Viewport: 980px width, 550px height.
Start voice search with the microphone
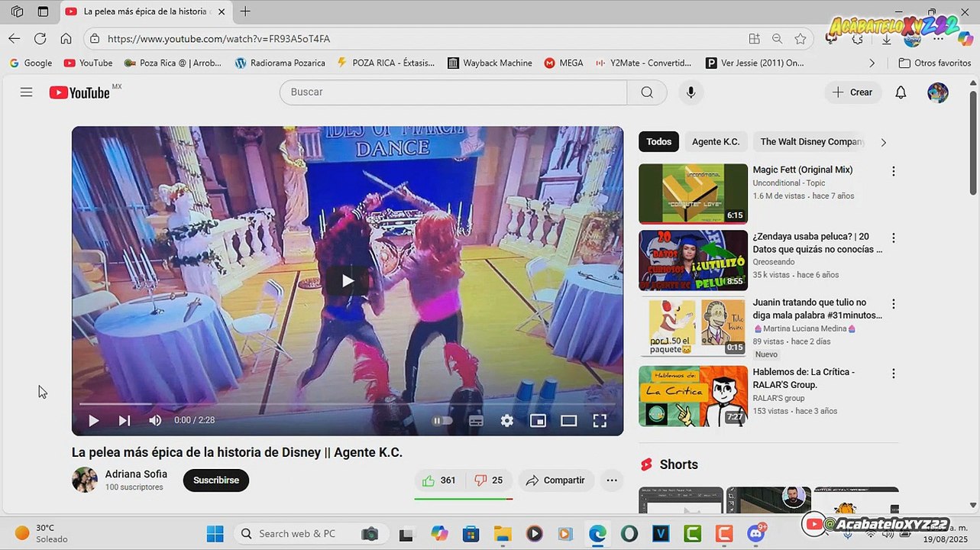691,92
